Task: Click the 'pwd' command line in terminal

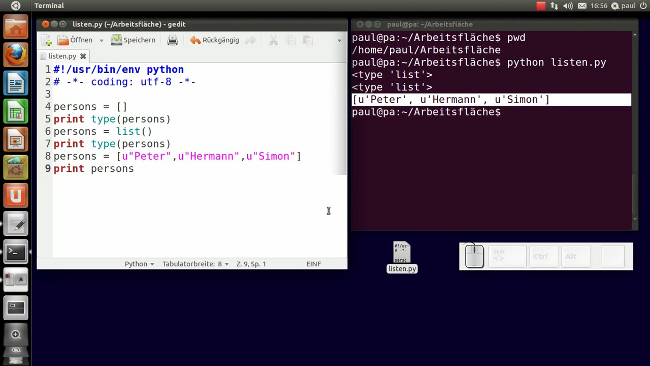Action: (439, 38)
